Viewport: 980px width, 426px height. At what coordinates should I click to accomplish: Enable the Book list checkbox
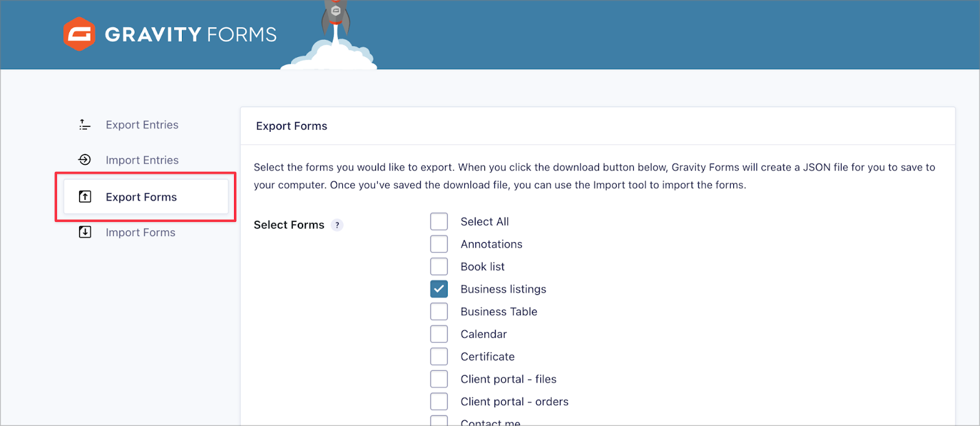pyautogui.click(x=439, y=267)
